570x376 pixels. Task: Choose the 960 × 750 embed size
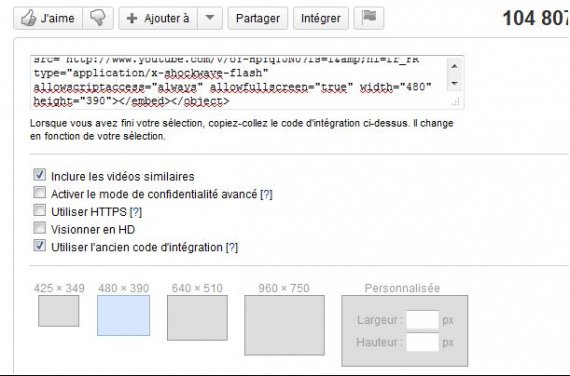pyautogui.click(x=284, y=325)
